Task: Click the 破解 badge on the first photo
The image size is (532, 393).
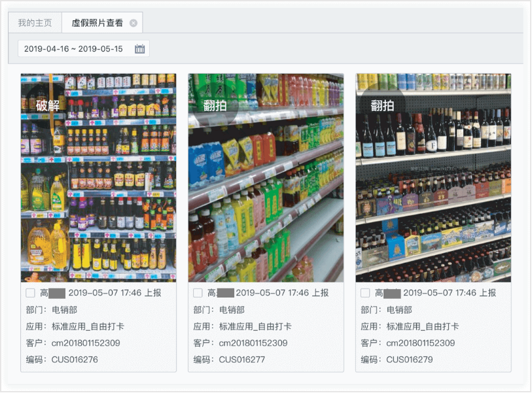Action: (x=47, y=105)
